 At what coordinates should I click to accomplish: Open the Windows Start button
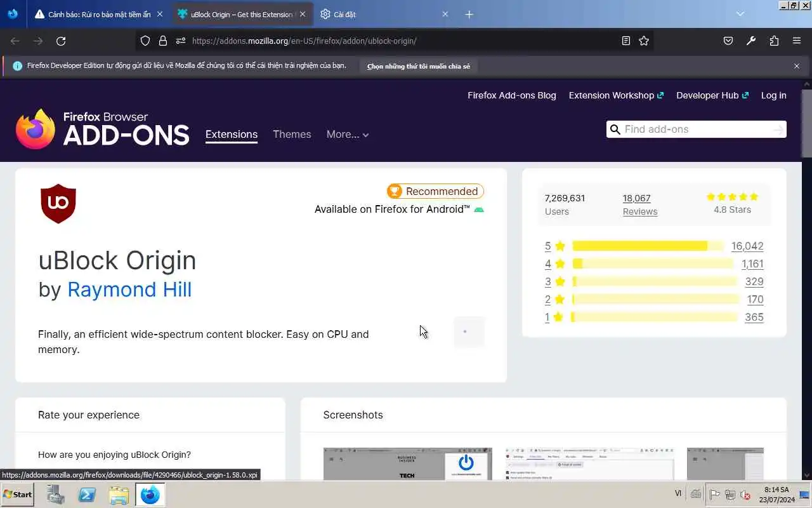18,494
